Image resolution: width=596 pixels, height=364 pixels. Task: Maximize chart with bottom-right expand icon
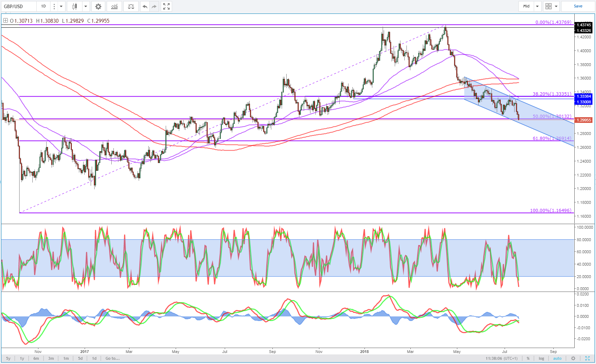(x=587, y=358)
